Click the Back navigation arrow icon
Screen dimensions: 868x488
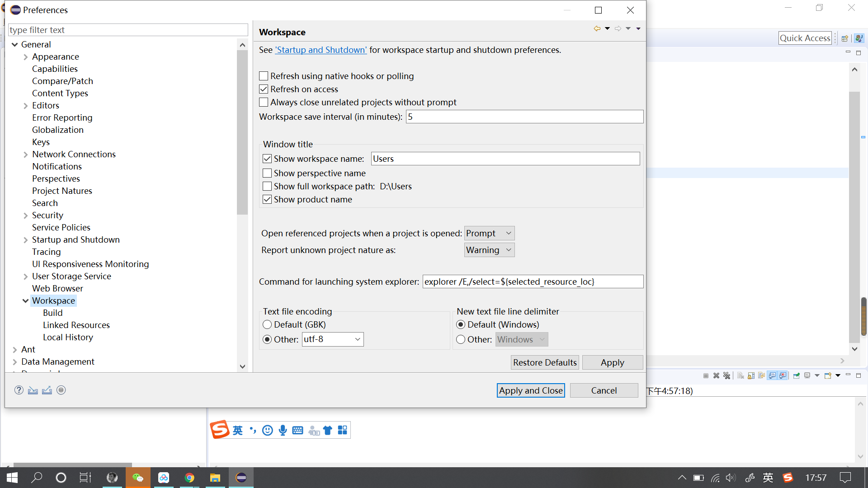(x=597, y=28)
